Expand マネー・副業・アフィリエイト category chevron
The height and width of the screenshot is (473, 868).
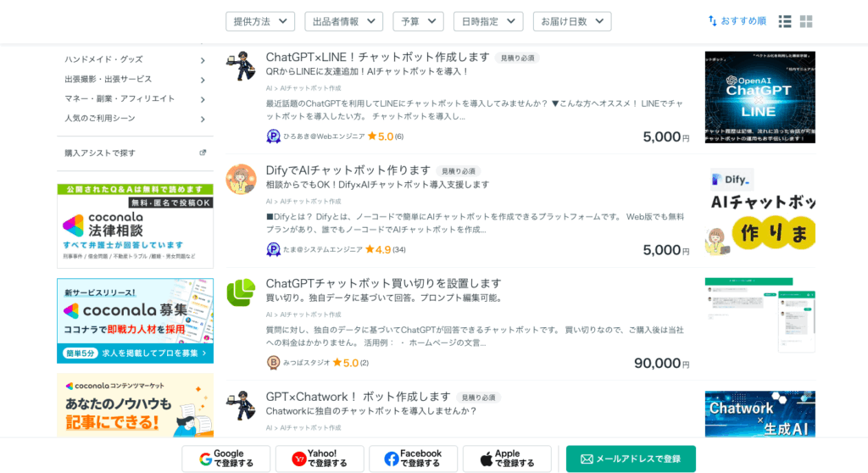[203, 100]
